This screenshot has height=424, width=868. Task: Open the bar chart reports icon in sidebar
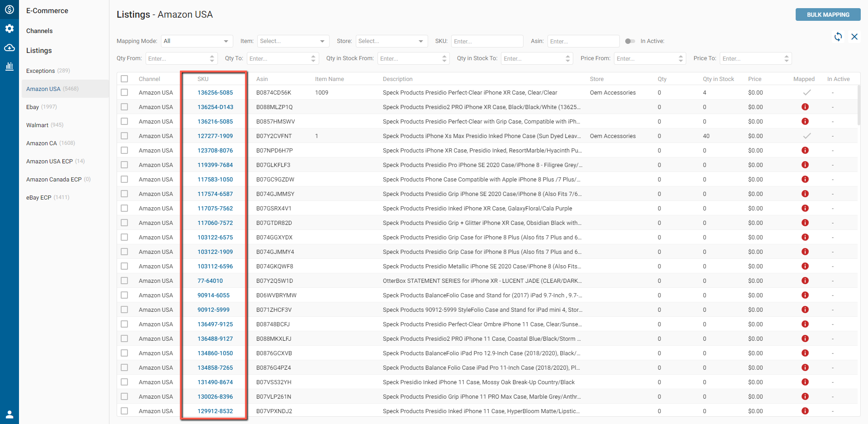[x=9, y=67]
